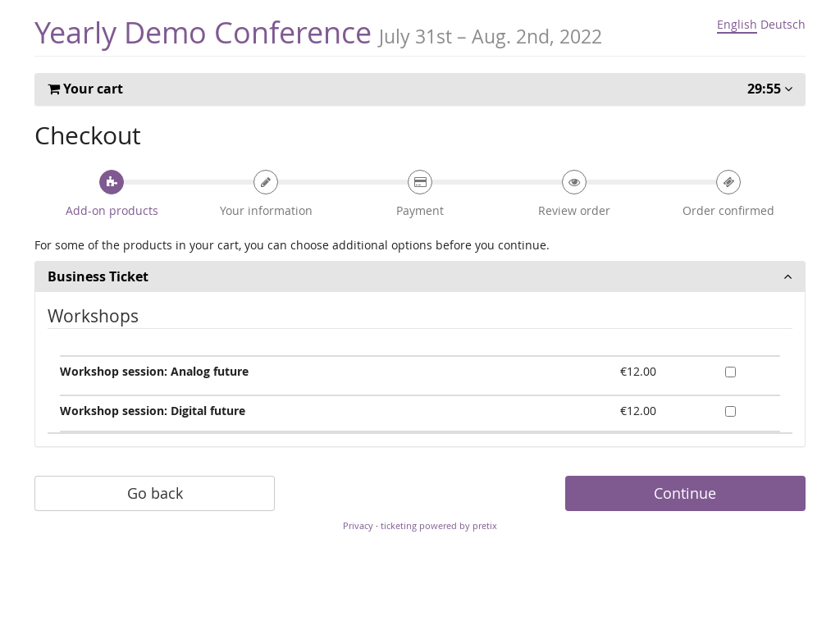
Task: Expand cart using chevron next to timer
Action: click(788, 89)
